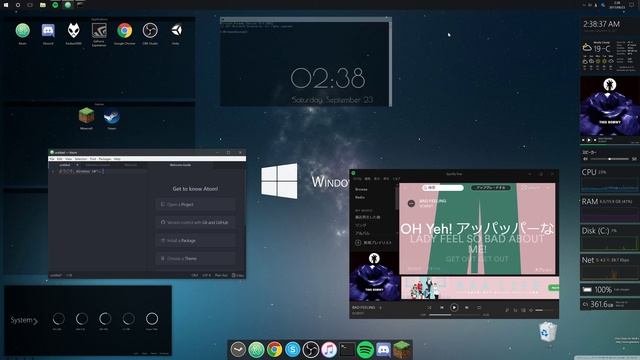The image size is (640, 360).
Task: Open Steam in the bottom dock
Action: [x=238, y=350]
